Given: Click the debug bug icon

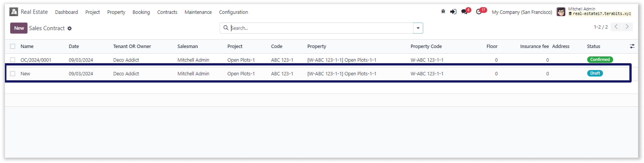Looking at the screenshot, I should pyautogui.click(x=443, y=11).
